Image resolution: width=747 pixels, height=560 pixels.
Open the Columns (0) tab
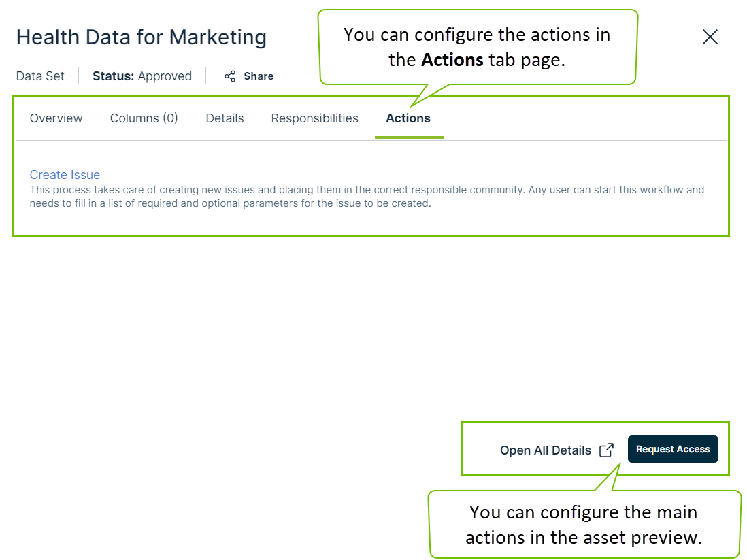[x=144, y=118]
